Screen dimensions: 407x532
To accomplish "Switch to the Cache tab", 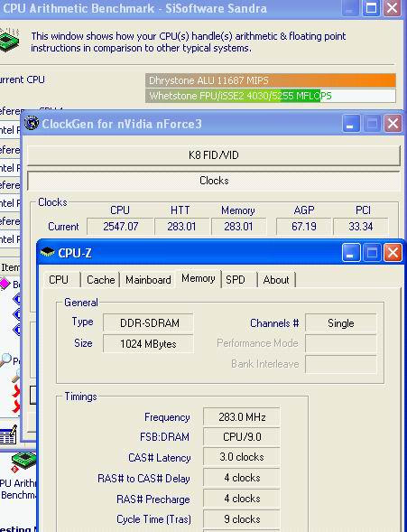I will pos(100,280).
